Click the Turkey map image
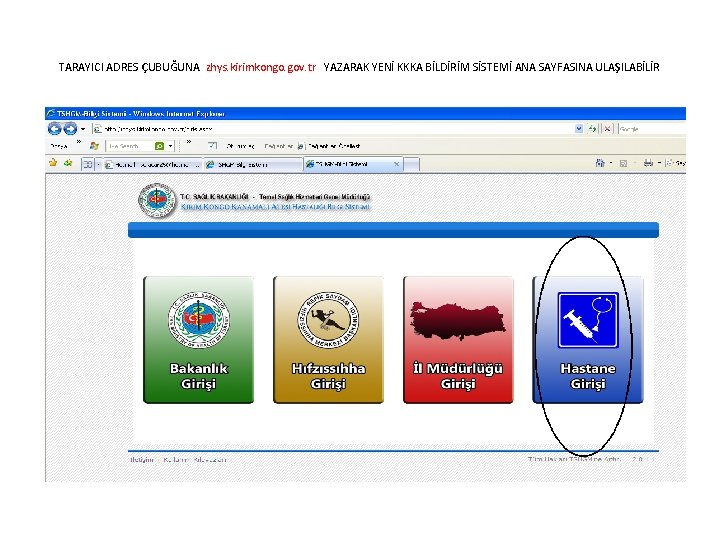 (x=458, y=321)
